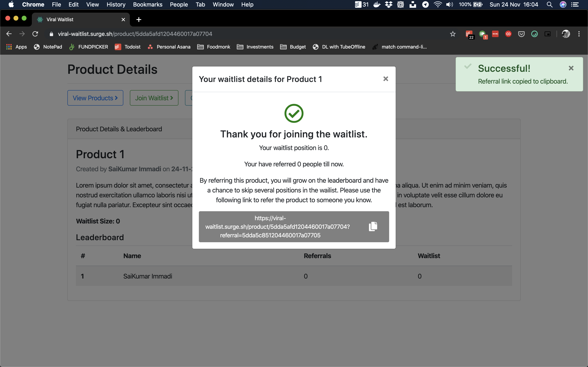The image size is (588, 367).
Task: Bookmark this page with the star icon
Action: pos(453,34)
